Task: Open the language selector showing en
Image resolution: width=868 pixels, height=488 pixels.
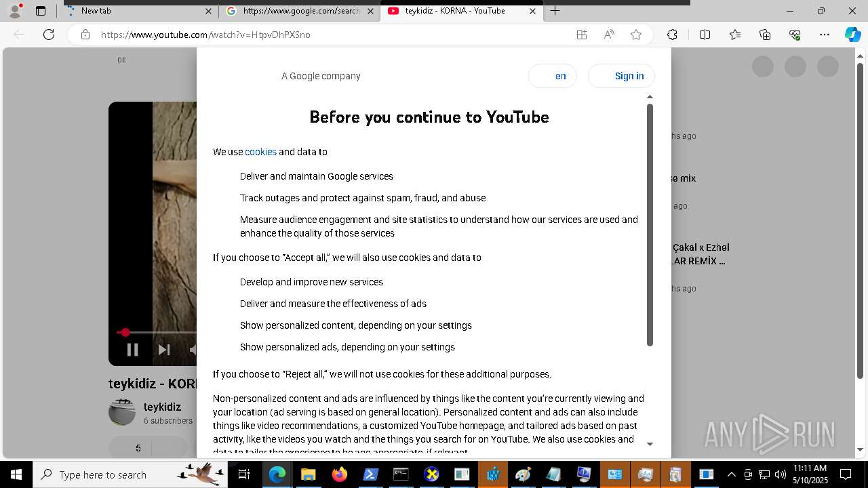Action: 553,76
